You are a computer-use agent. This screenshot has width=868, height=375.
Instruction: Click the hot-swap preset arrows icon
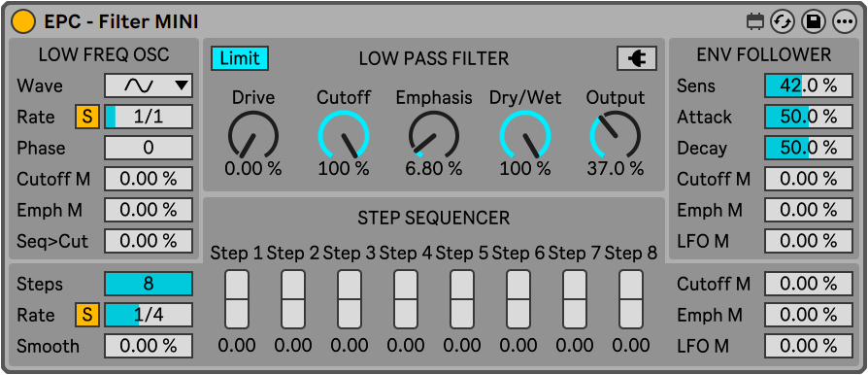(x=783, y=22)
